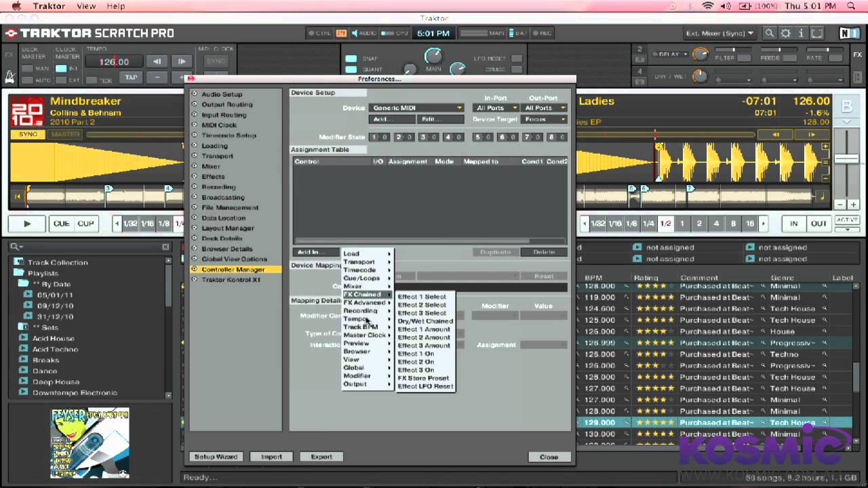
Task: Choose FX Store Preset menu entry
Action: (425, 378)
